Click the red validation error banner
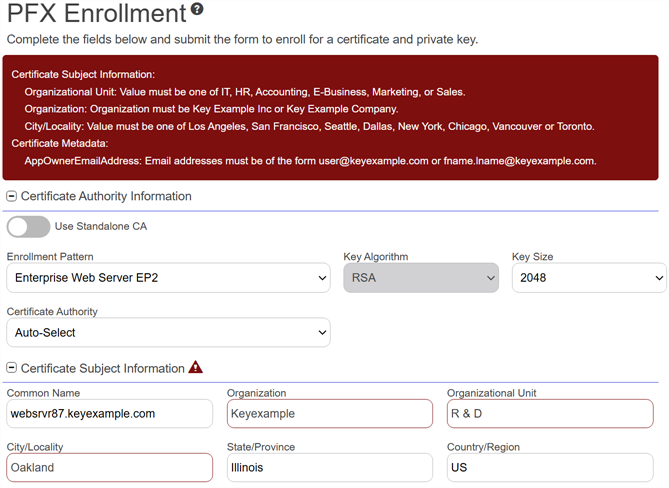The image size is (669, 488). click(331, 117)
